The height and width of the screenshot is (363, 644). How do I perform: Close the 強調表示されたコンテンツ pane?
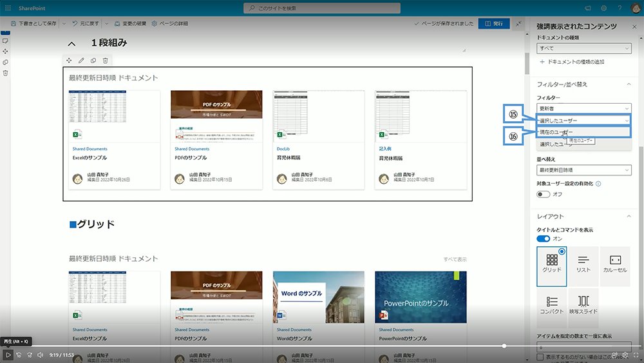pyautogui.click(x=634, y=26)
